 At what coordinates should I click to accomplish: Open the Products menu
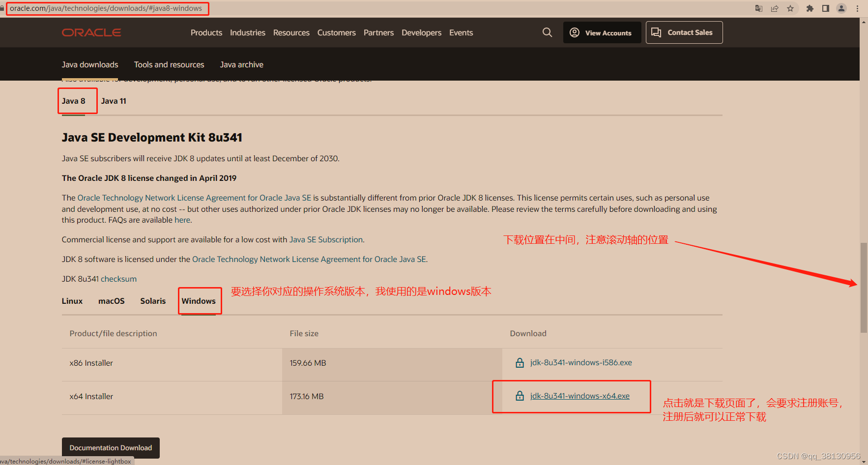[206, 32]
